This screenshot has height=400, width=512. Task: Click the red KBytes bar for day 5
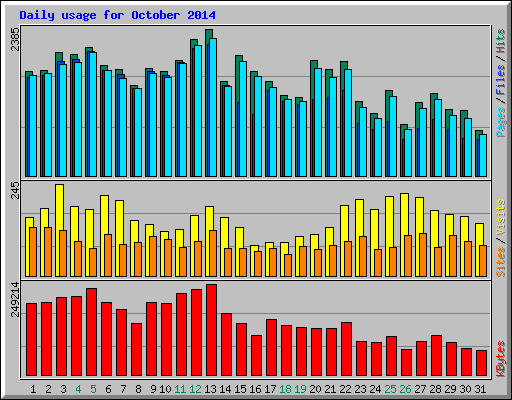(91, 332)
